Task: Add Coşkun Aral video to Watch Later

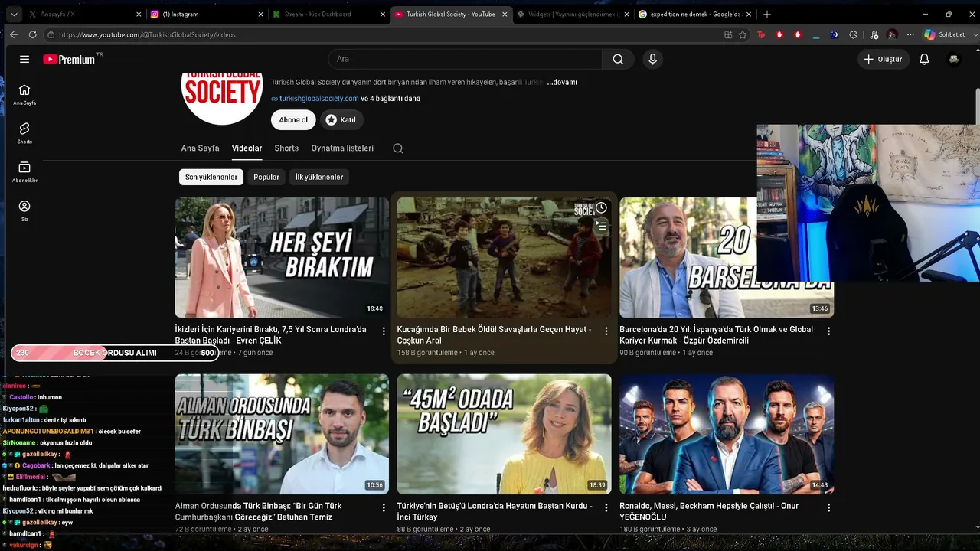Action: point(602,208)
